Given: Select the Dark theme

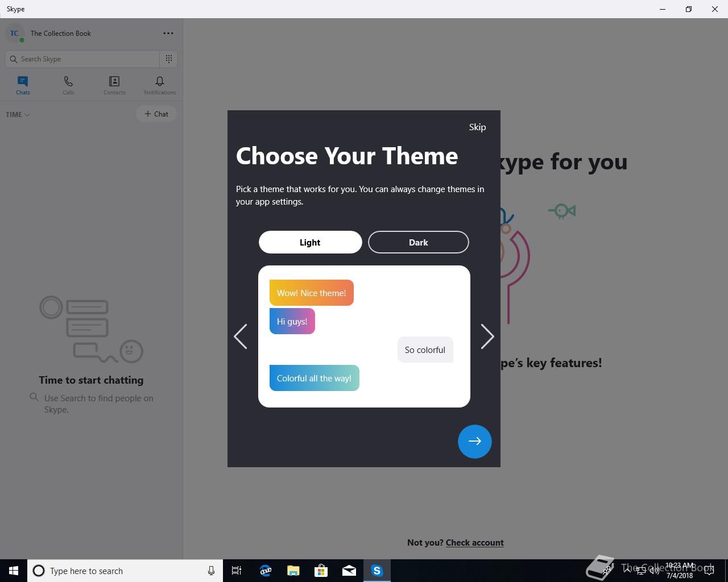Looking at the screenshot, I should (x=418, y=242).
